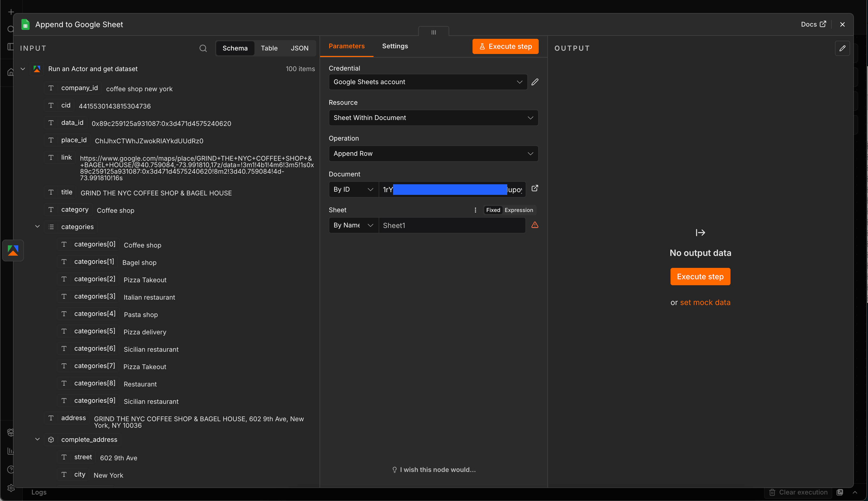Click the 100 items count label
The height and width of the screenshot is (501, 868).
tap(300, 69)
